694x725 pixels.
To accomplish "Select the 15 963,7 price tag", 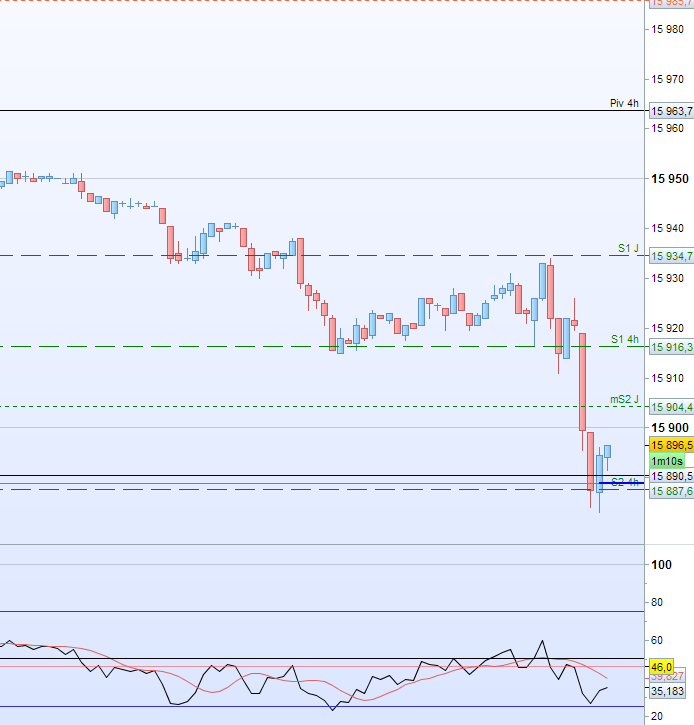I will [671, 111].
